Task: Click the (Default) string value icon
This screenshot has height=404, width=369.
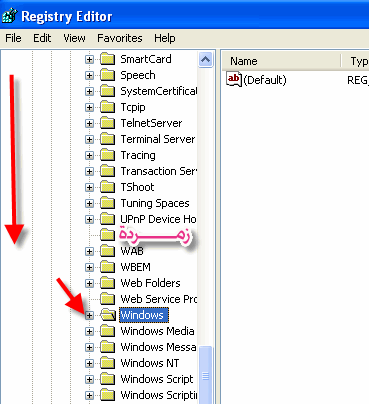Action: pos(234,79)
